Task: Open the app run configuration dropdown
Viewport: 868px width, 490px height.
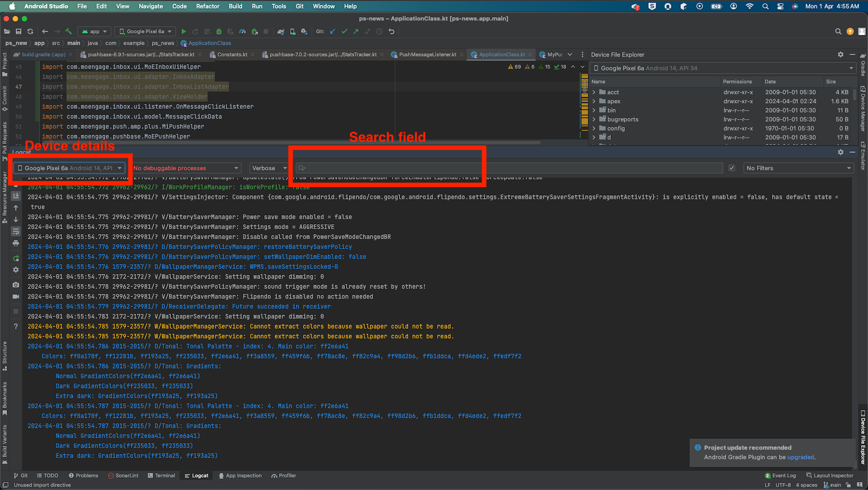Action: pyautogui.click(x=95, y=31)
